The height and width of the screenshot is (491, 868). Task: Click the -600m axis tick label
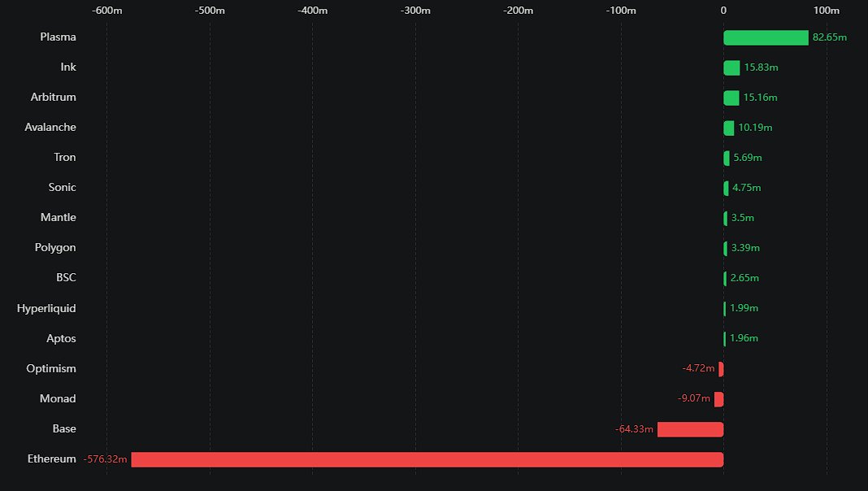click(106, 11)
